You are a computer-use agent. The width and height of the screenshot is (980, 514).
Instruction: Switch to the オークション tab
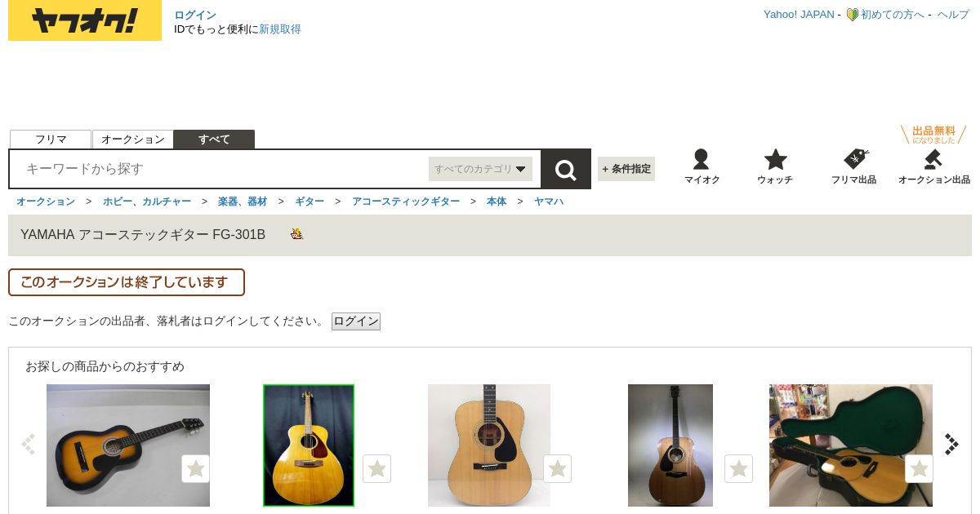pos(133,140)
